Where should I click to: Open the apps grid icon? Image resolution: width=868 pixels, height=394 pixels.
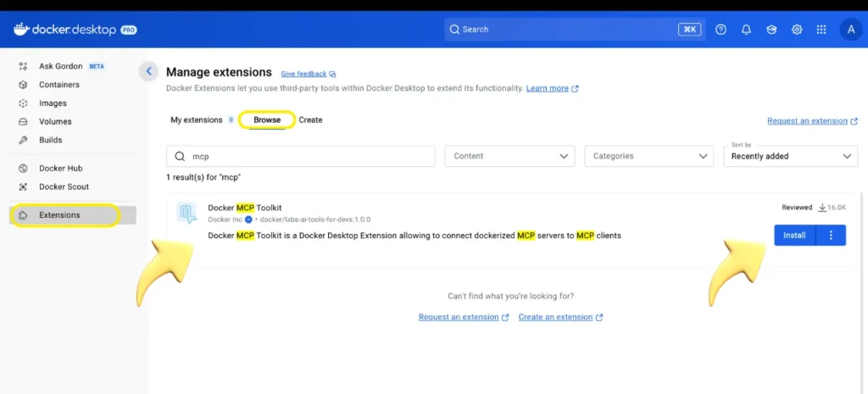point(821,30)
